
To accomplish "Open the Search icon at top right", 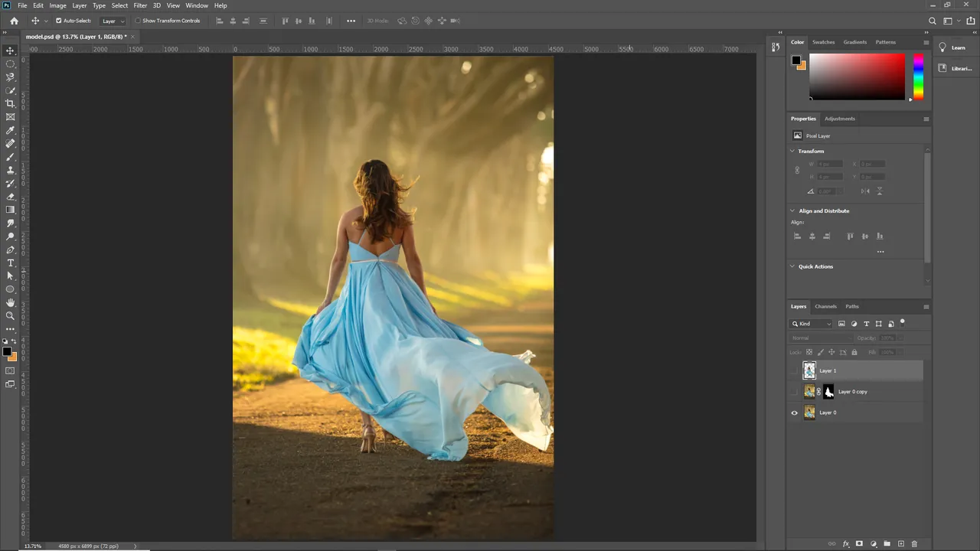I will (x=932, y=21).
